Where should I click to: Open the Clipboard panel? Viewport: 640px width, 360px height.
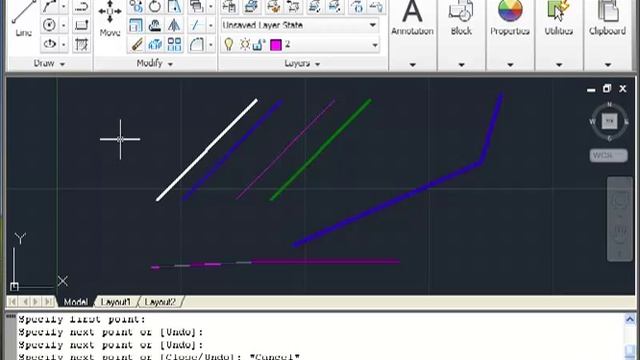[x=607, y=35]
